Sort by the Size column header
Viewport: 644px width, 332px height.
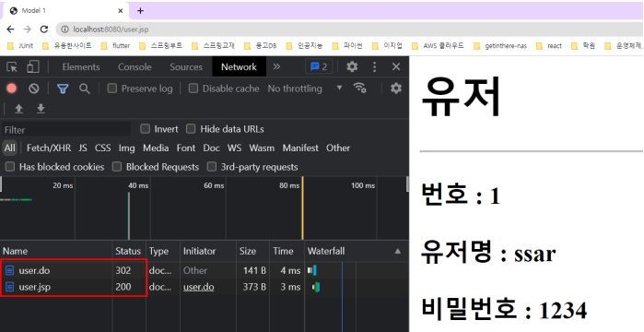point(252,251)
